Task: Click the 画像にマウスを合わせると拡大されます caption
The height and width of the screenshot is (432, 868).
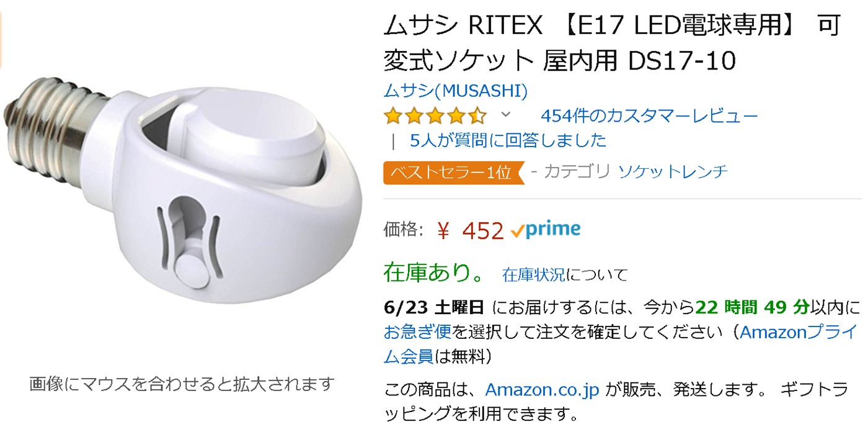Action: click(182, 384)
